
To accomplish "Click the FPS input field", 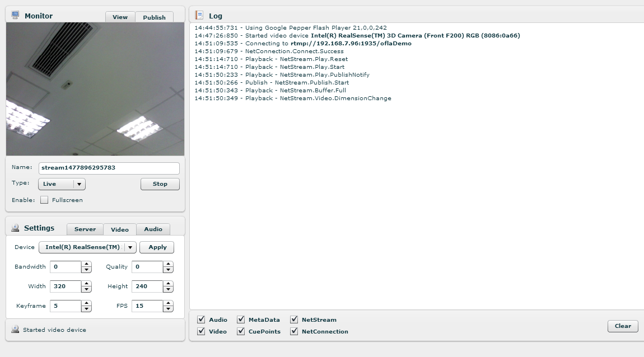I will (147, 306).
